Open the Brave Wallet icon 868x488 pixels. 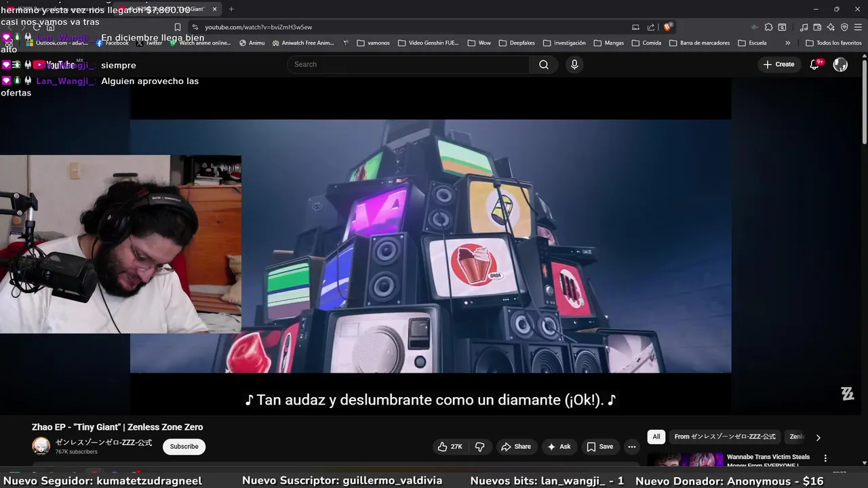click(x=817, y=27)
